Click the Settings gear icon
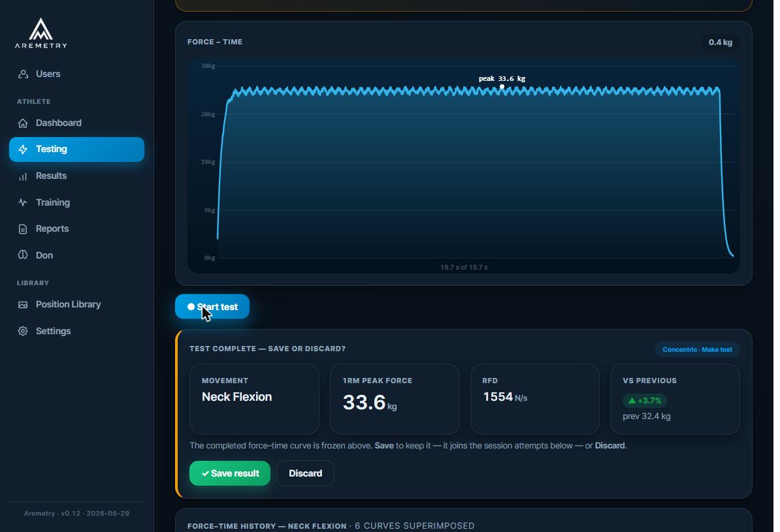 pyautogui.click(x=23, y=331)
